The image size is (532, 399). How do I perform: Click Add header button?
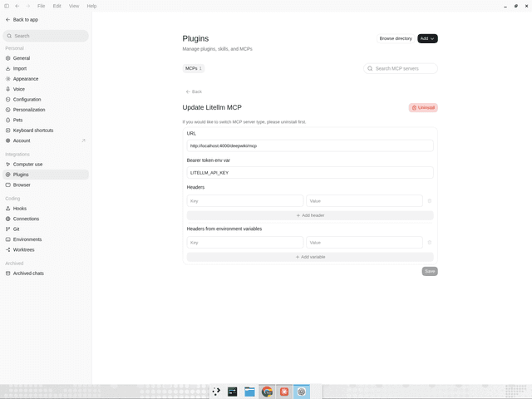pyautogui.click(x=310, y=215)
